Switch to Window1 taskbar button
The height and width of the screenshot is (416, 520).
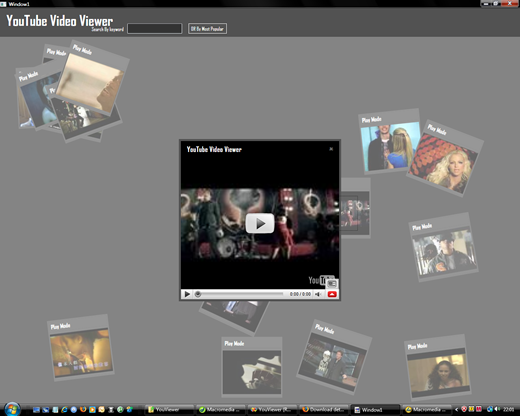click(x=375, y=409)
